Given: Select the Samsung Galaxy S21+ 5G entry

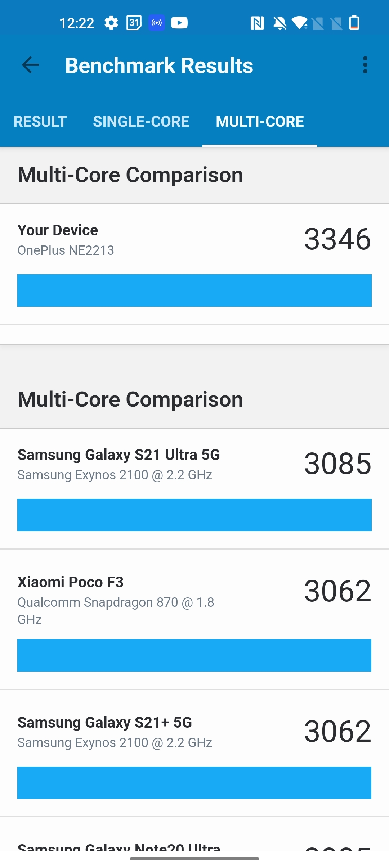Looking at the screenshot, I should 105,723.
